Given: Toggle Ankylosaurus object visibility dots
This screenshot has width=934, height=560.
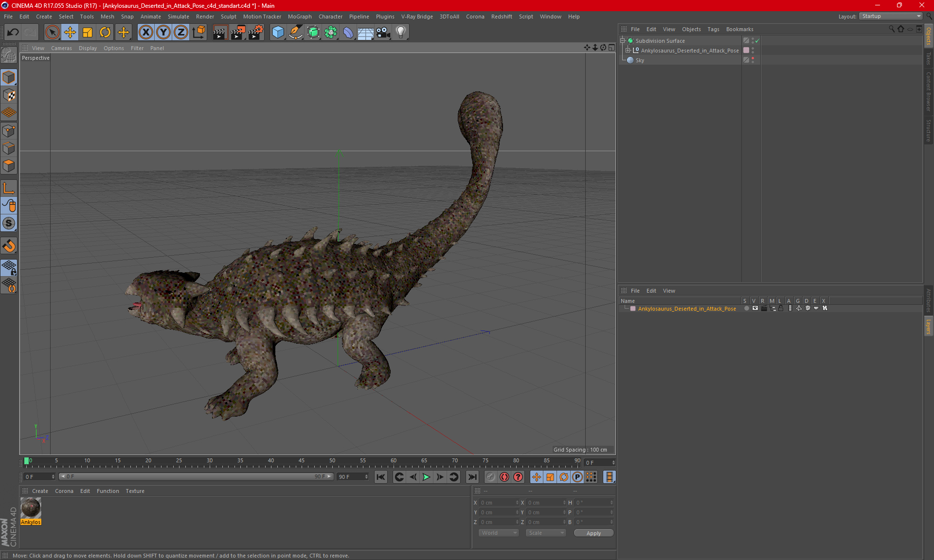Looking at the screenshot, I should [x=753, y=51].
